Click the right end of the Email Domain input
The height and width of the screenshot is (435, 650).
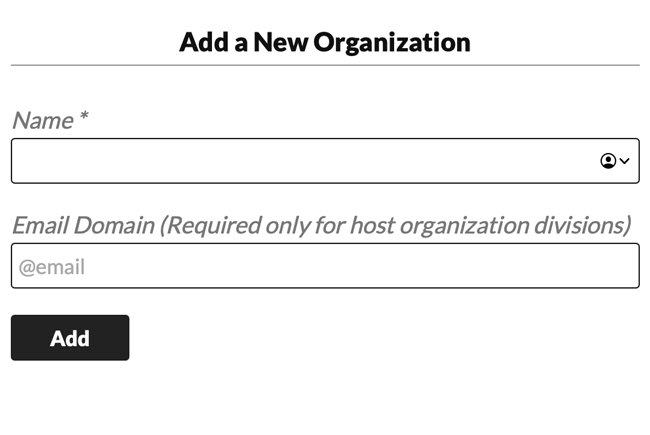[620, 266]
